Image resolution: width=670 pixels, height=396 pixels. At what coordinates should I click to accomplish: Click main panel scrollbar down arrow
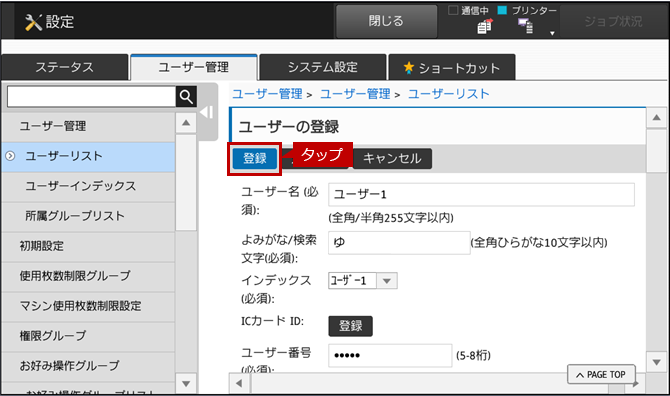click(x=656, y=362)
